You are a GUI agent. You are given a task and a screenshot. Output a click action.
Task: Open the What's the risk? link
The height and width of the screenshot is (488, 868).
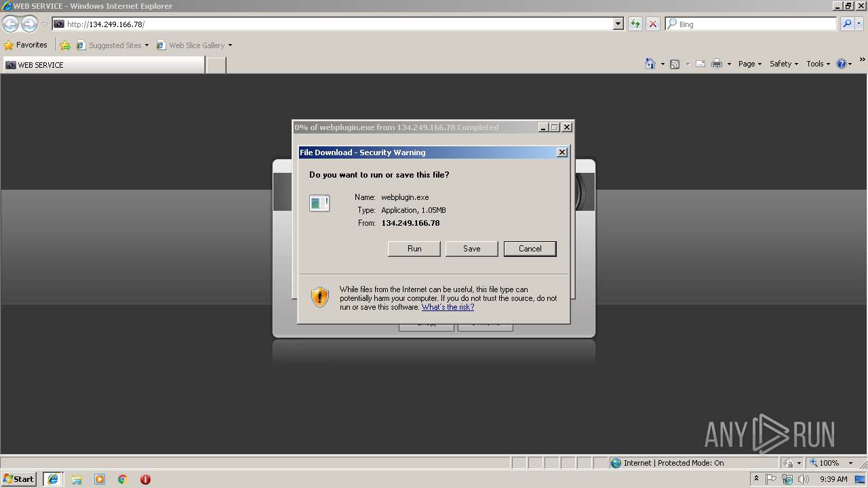448,307
